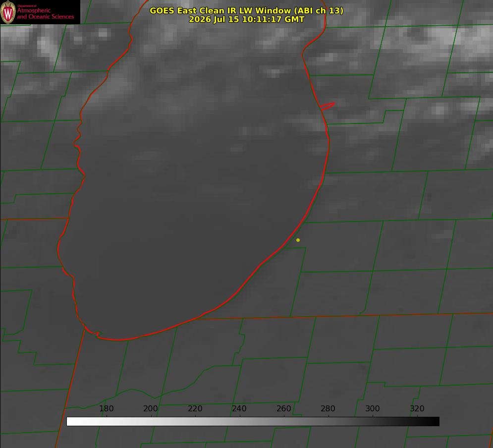Image resolution: width=493 pixels, height=448 pixels.
Task: Click the mid-gray middle of the colorbar
Action: [253, 421]
